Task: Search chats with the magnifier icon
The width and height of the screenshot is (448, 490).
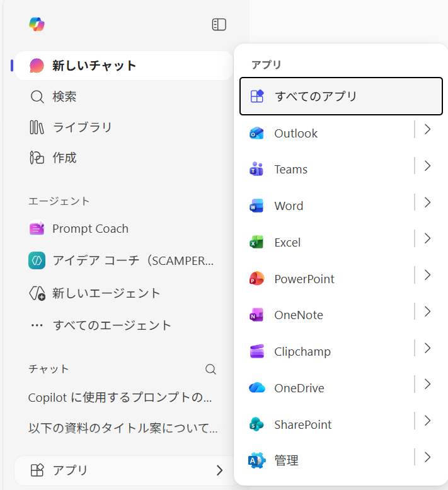Action: (211, 369)
